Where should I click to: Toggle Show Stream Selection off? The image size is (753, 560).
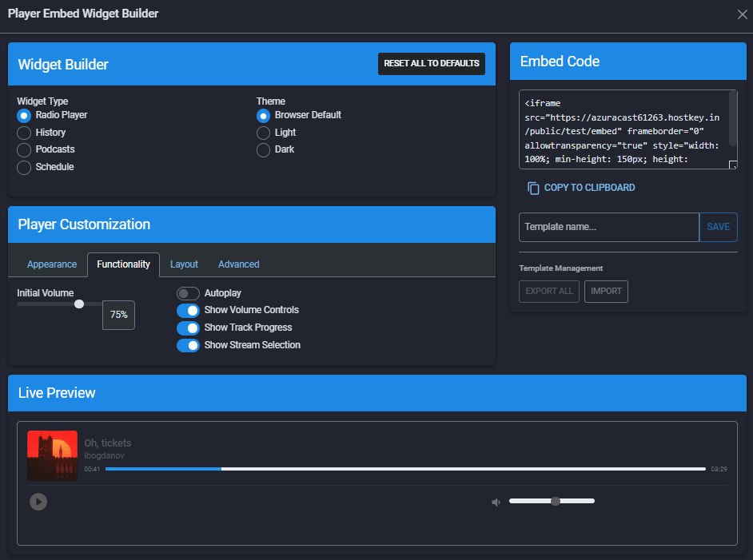[x=188, y=346]
